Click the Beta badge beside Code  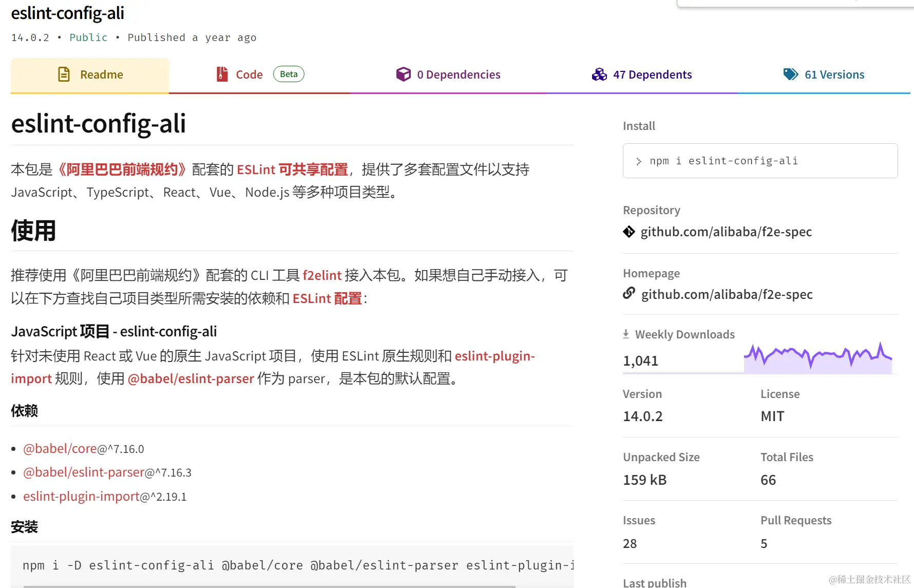pos(289,74)
